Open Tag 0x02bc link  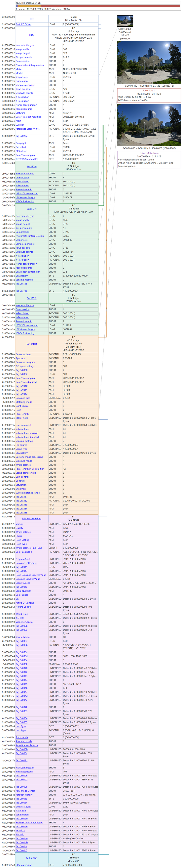21,136
